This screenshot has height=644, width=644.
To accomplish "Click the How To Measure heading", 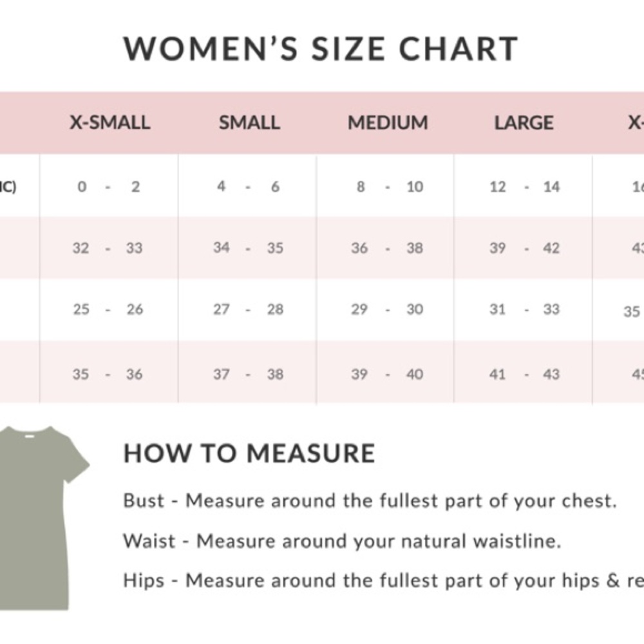I will click(249, 453).
